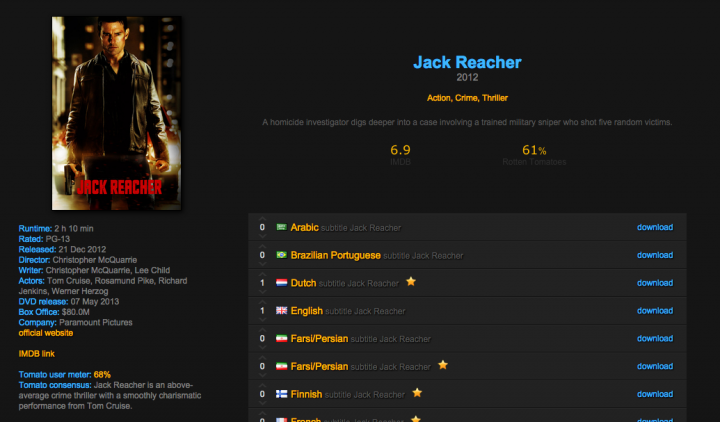Screen dimensions: 720x422
Task: Upvote the Finnish subtitle
Action: (262, 386)
